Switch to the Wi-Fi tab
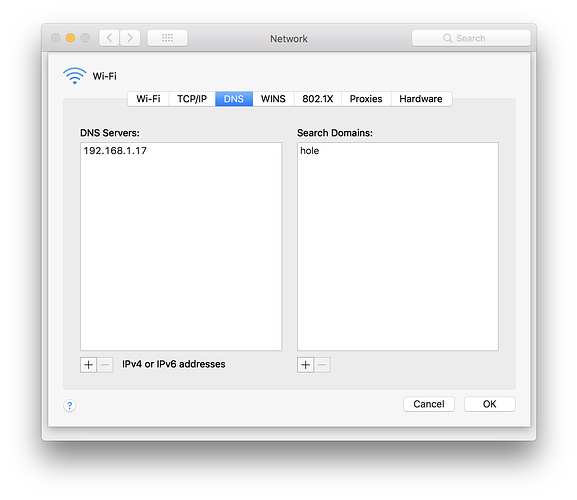 (148, 99)
